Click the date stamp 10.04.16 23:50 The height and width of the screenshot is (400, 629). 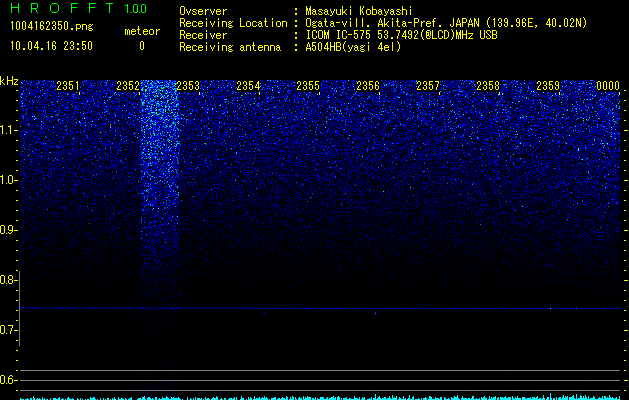pos(51,46)
